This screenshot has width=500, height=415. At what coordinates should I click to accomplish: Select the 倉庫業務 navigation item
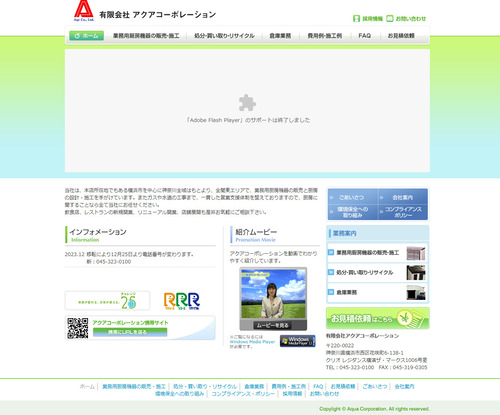280,36
